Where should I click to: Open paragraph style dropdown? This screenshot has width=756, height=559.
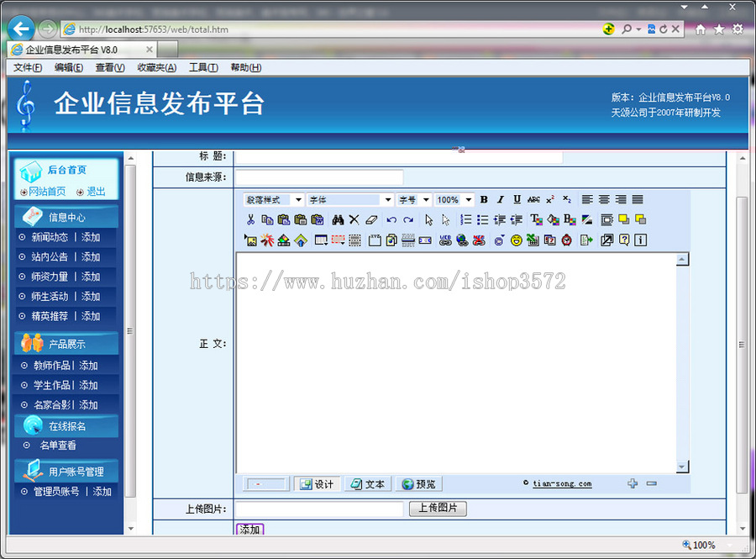(275, 200)
